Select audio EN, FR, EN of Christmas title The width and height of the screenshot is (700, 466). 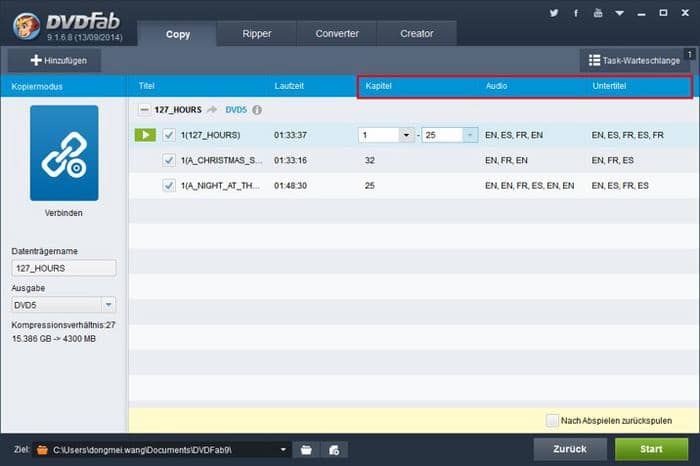(x=506, y=160)
